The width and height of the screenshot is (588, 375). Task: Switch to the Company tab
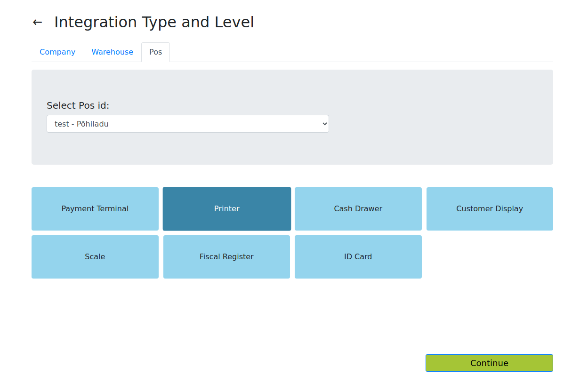[x=57, y=52]
